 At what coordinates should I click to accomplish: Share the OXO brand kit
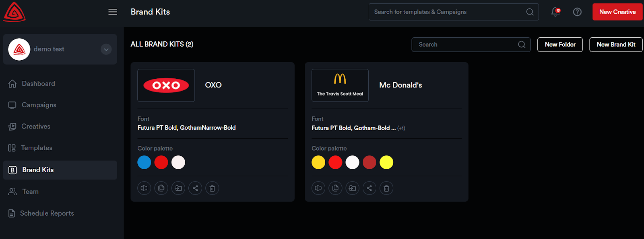pos(195,188)
